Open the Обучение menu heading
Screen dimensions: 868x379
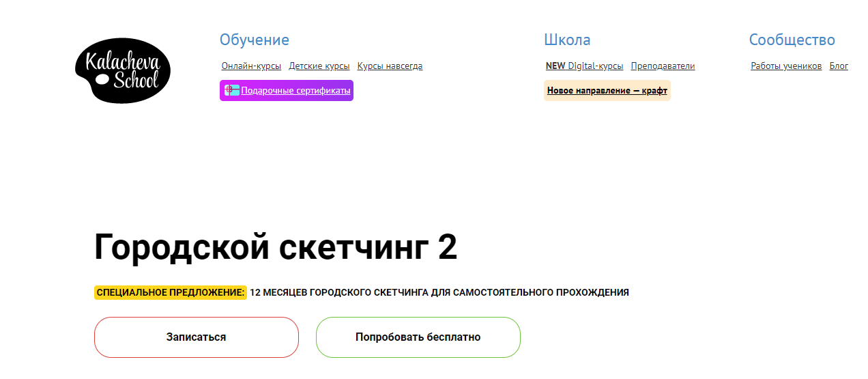(x=254, y=40)
